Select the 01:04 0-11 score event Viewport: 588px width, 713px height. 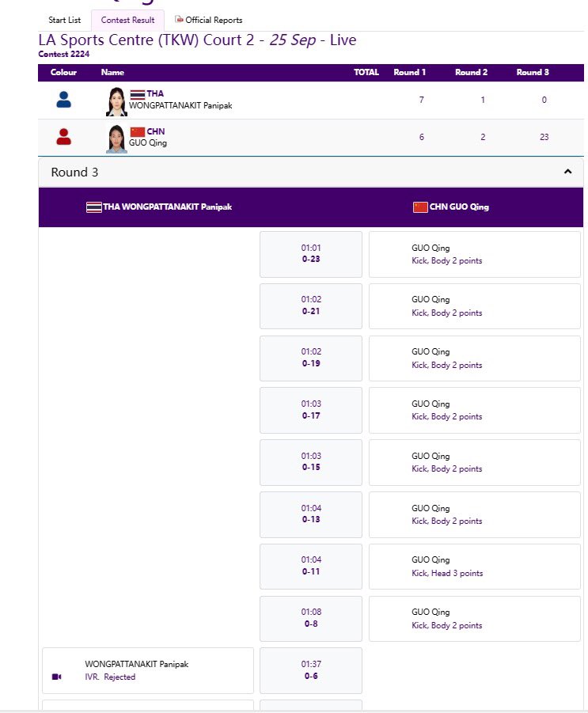click(311, 567)
